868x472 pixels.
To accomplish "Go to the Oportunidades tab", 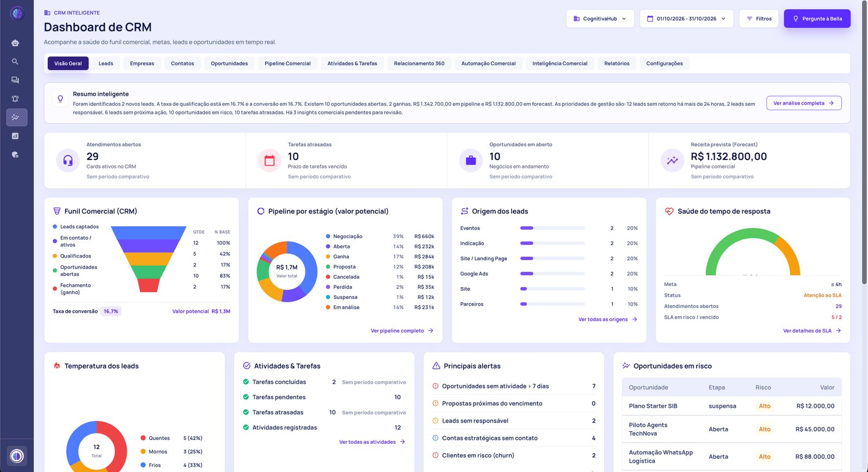I will pyautogui.click(x=229, y=63).
